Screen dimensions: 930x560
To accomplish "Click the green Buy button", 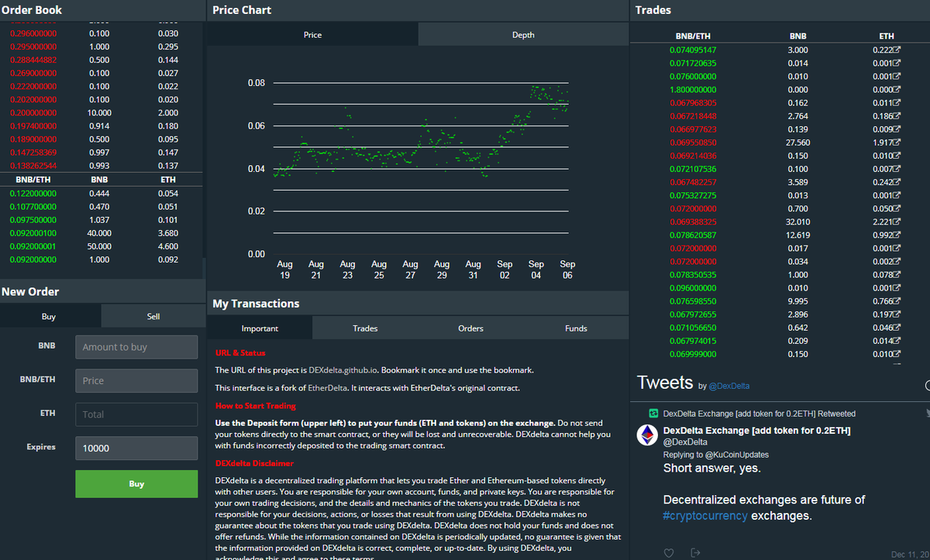I will coord(136,483).
